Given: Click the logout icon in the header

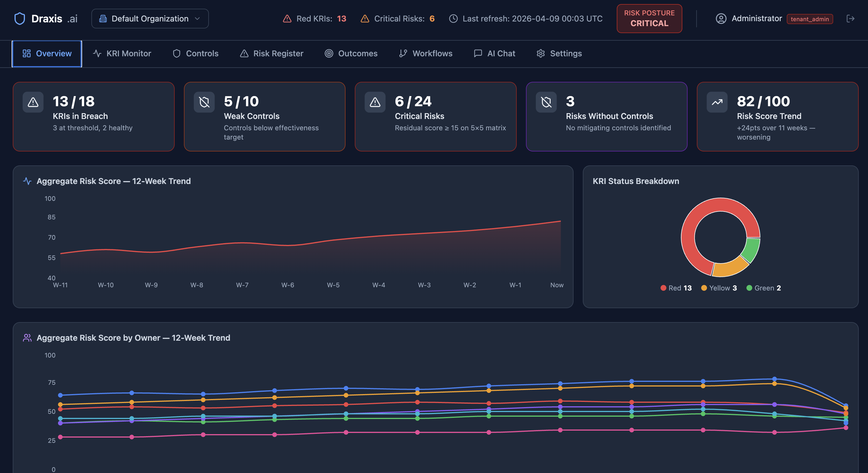Looking at the screenshot, I should [851, 19].
